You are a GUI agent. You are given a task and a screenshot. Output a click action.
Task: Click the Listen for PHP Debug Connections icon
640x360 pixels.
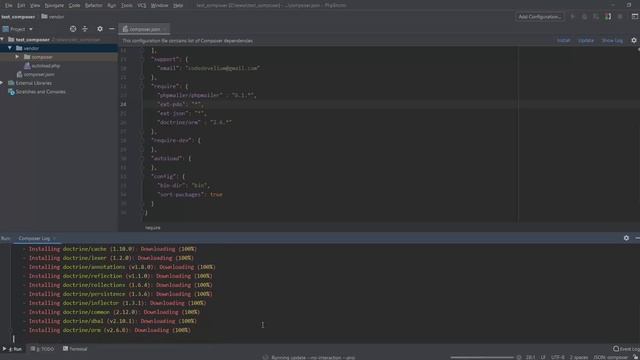[608, 17]
